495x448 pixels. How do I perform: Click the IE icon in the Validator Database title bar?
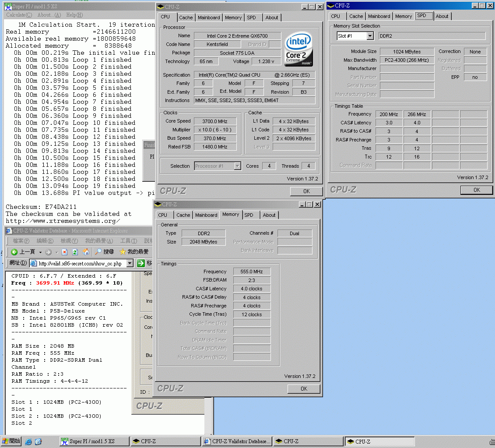9,231
